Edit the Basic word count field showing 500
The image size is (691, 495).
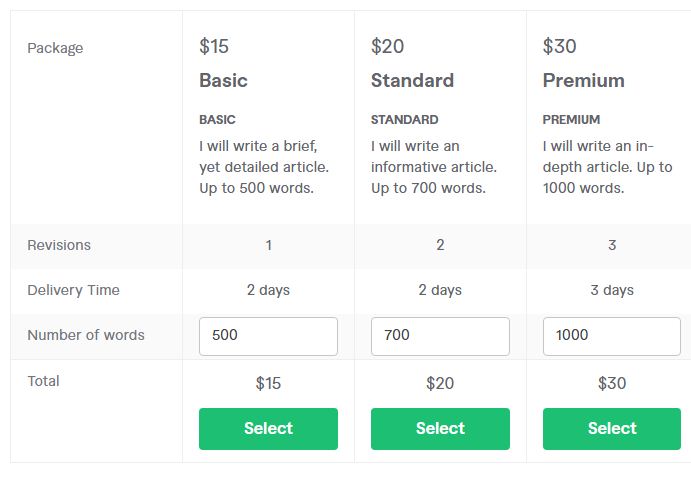268,336
